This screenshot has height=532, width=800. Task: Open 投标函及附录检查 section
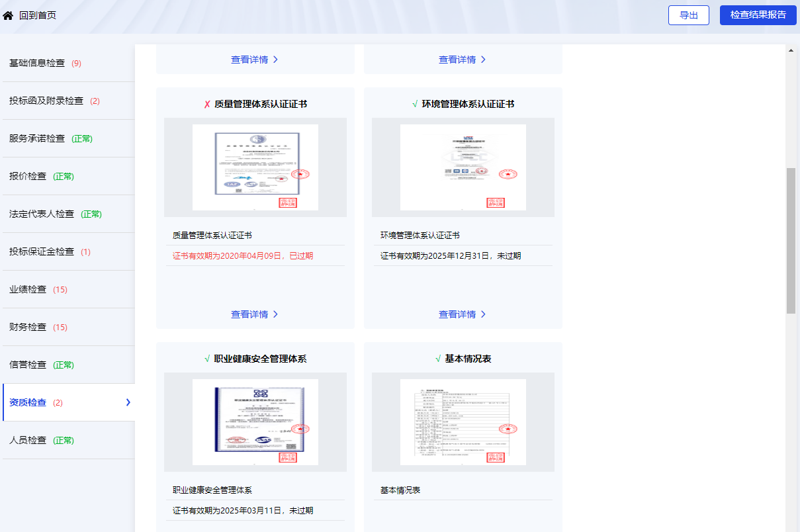67,101
